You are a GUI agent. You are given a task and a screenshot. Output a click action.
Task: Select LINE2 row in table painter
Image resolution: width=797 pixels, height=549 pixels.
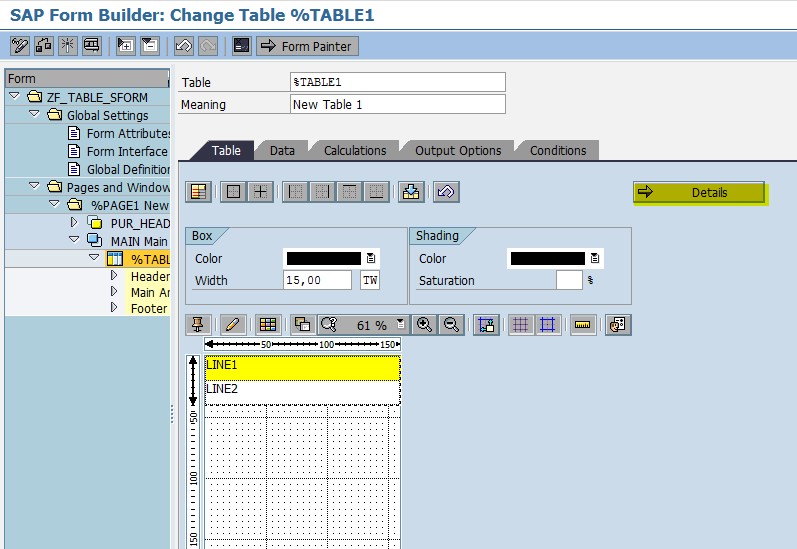(x=302, y=392)
